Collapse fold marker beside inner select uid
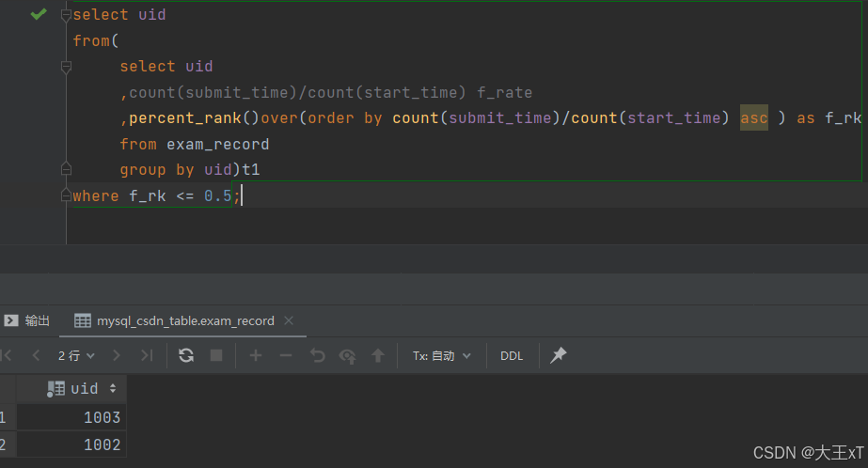This screenshot has width=868, height=468. [x=66, y=67]
